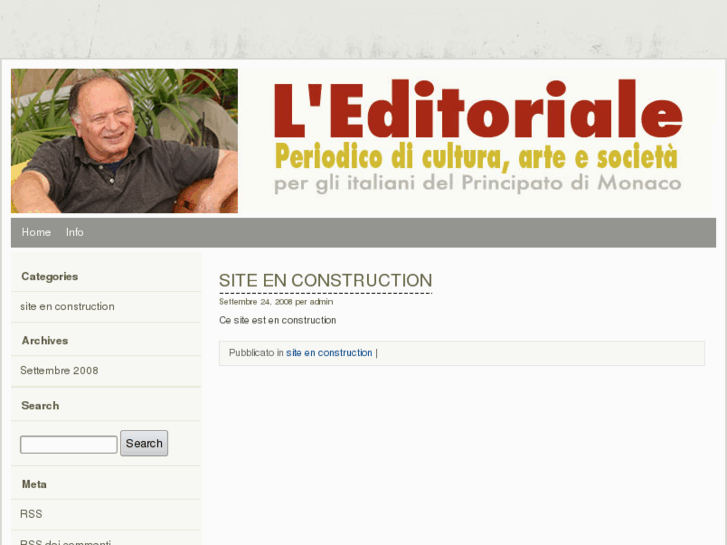This screenshot has height=545, width=727.
Task: Click the 'Settembre 24, 2008 per admin' date line
Action: 276,302
